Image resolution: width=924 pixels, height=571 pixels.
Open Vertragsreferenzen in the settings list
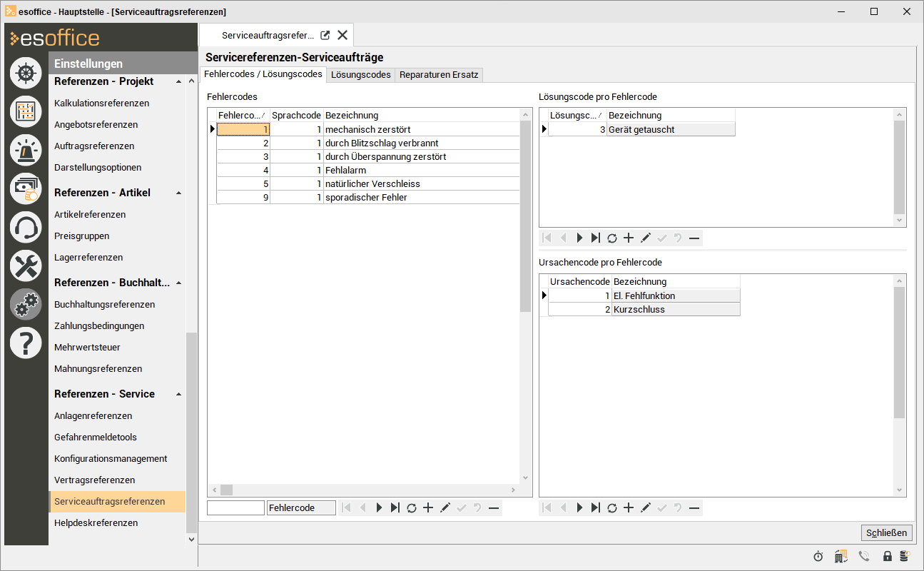pos(94,480)
